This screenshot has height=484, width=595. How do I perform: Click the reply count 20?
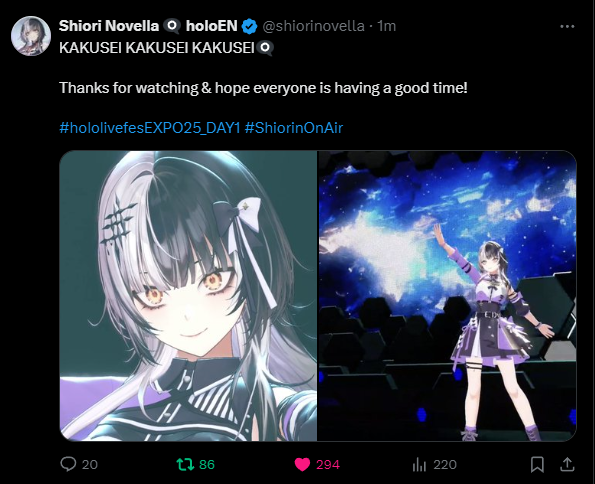(x=90, y=465)
